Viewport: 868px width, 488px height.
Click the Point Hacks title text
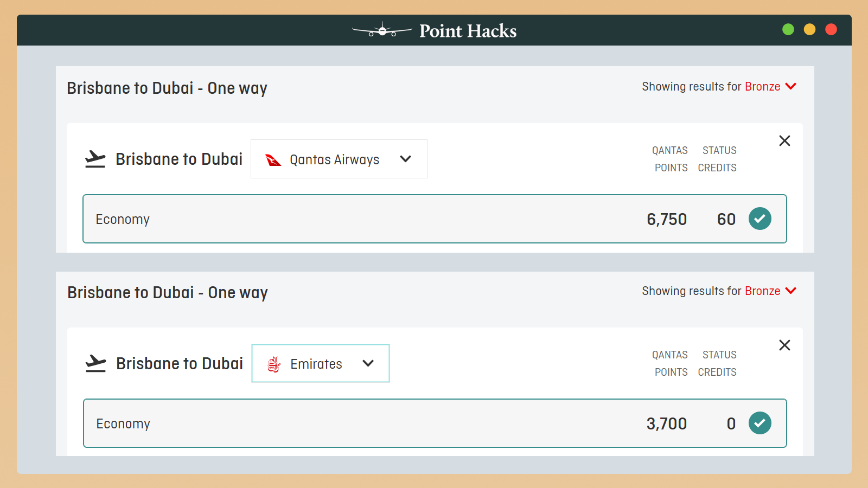[468, 31]
